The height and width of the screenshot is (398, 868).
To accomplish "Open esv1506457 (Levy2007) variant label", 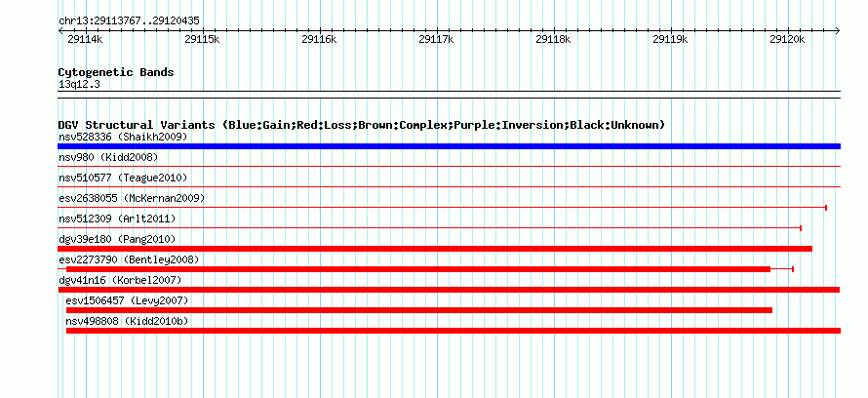I will 128,300.
